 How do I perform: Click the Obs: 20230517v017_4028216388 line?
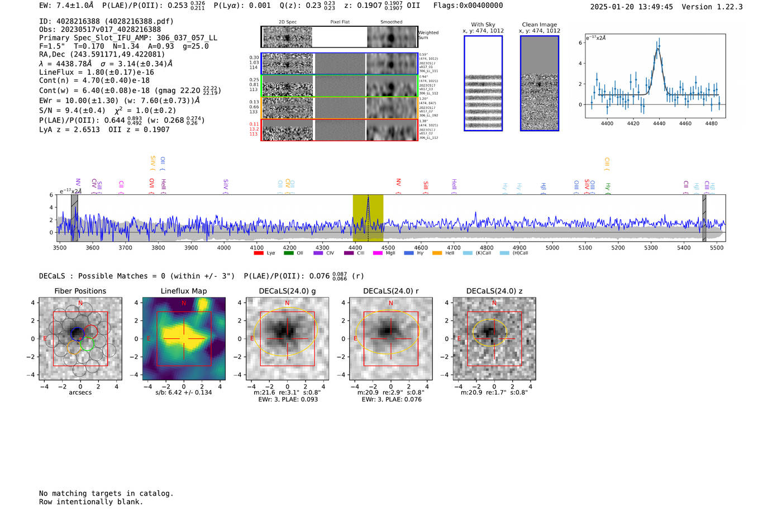click(100, 30)
